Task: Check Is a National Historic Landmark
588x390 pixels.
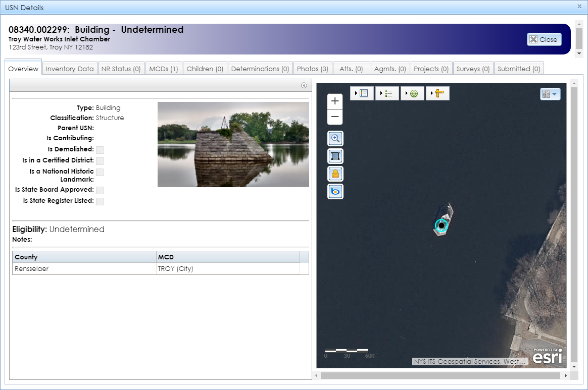Action: tap(100, 172)
